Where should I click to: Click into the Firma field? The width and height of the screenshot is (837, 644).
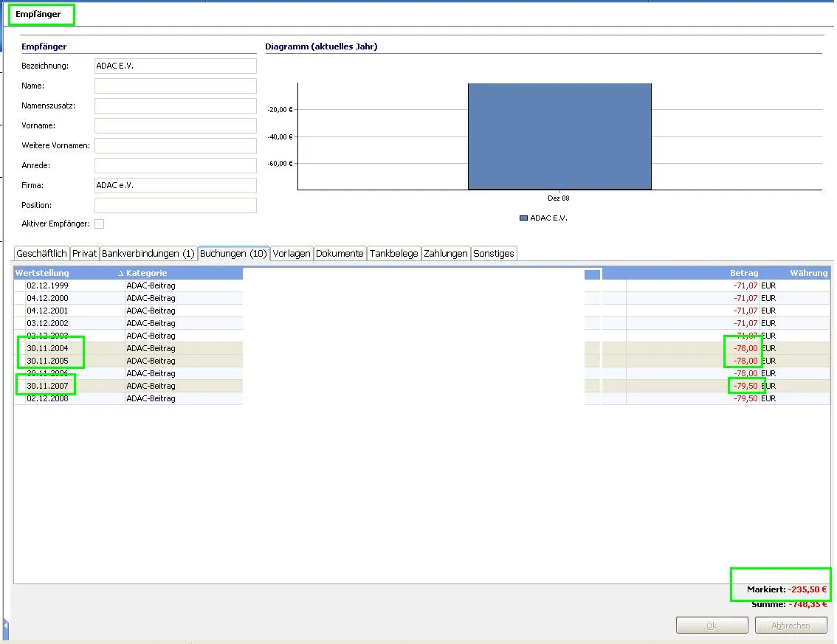175,185
